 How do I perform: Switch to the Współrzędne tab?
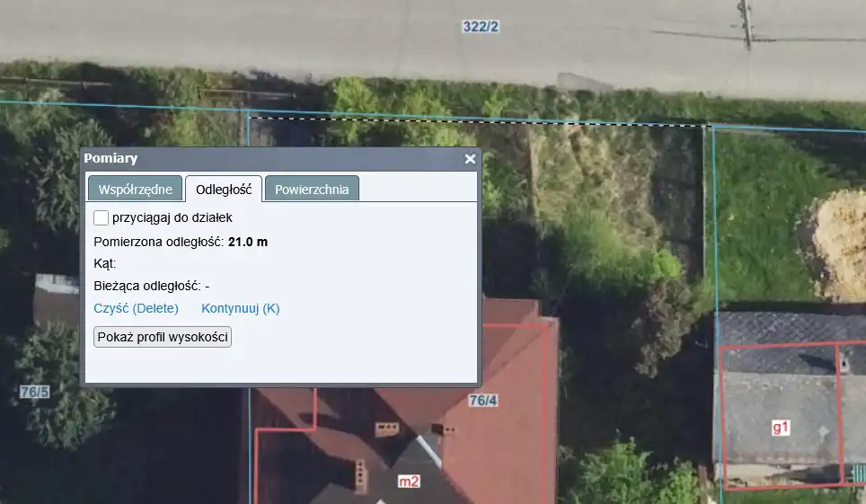point(135,189)
